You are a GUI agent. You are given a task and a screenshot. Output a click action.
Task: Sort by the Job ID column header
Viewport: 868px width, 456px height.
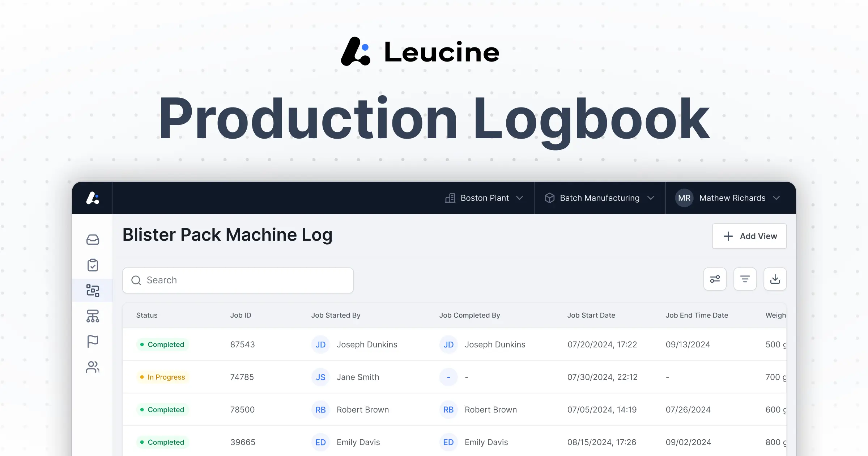(241, 315)
